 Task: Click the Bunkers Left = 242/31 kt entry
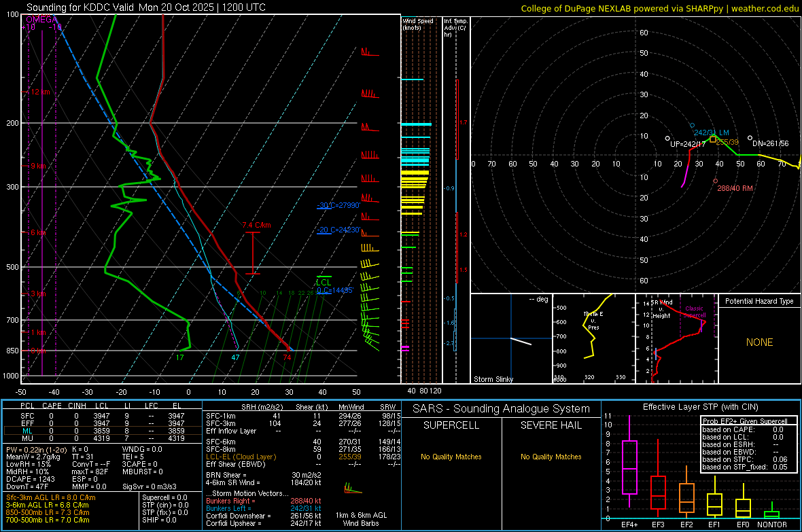(x=264, y=508)
